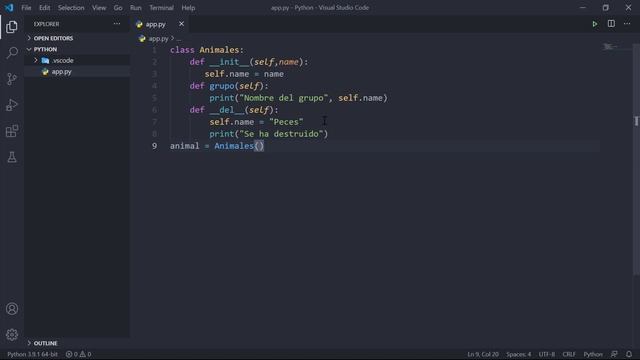Split the editor to the right
This screenshot has height=360, width=640.
tap(611, 24)
